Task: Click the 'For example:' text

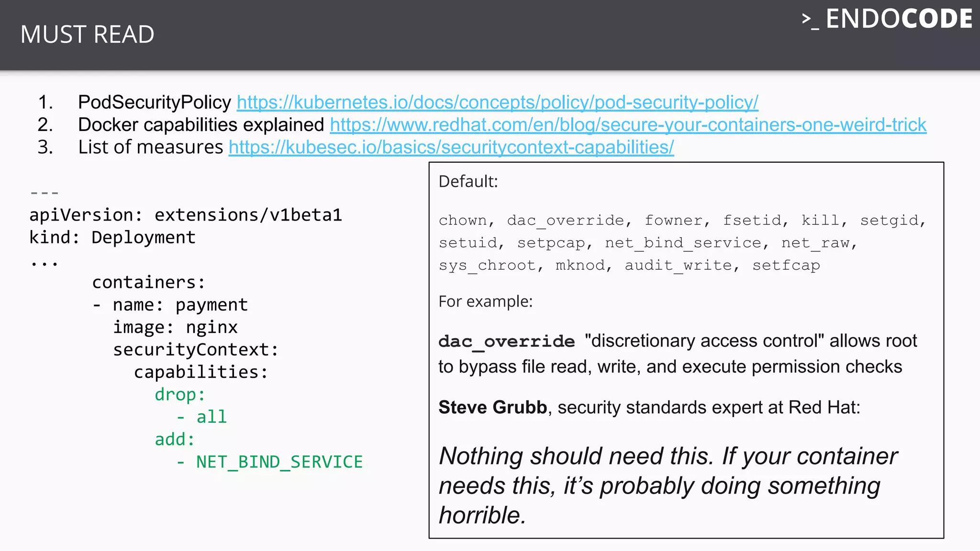Action: (x=485, y=302)
